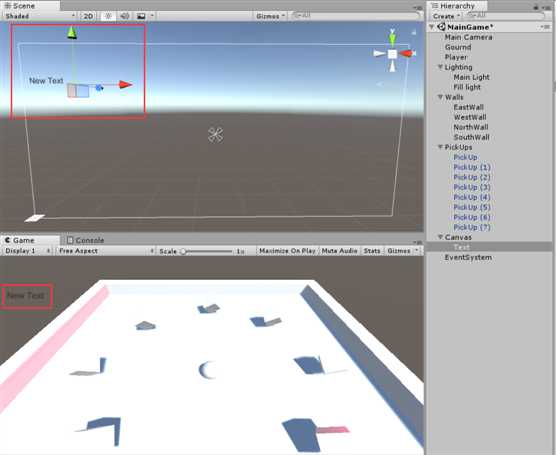556x455 pixels.
Task: Collapse the MainGame scene arrow
Action: [432, 27]
